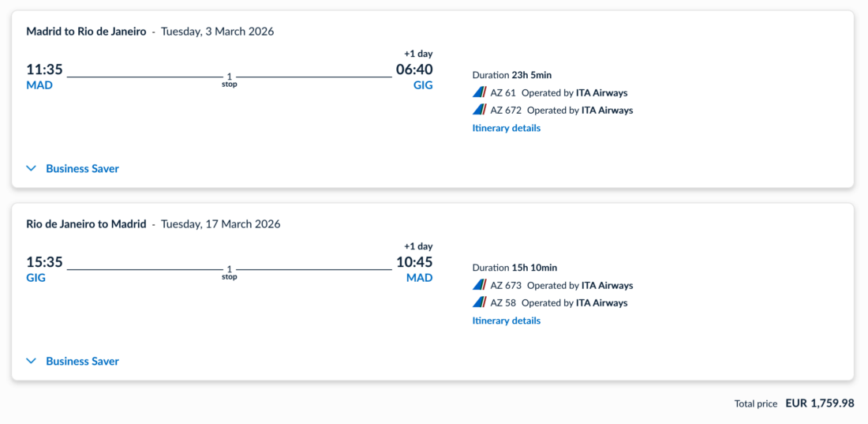868x424 pixels.
Task: Click the 1 stop marker on return flight
Action: pos(230,272)
